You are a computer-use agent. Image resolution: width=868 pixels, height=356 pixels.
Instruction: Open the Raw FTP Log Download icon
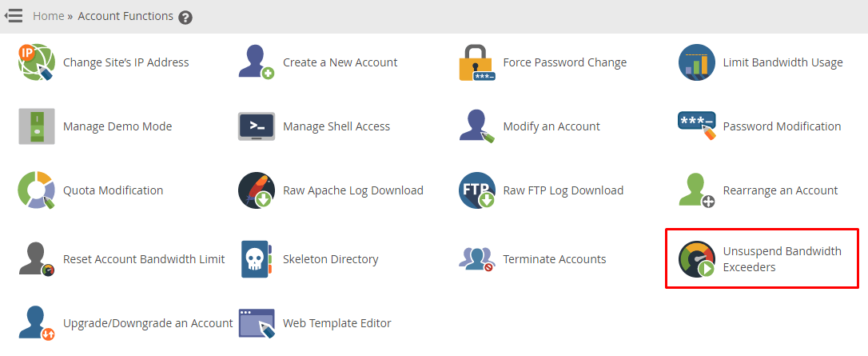[x=476, y=190]
